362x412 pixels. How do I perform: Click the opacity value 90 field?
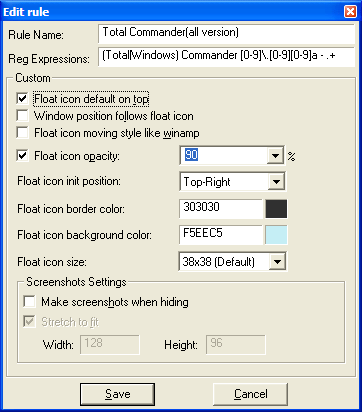(x=223, y=155)
